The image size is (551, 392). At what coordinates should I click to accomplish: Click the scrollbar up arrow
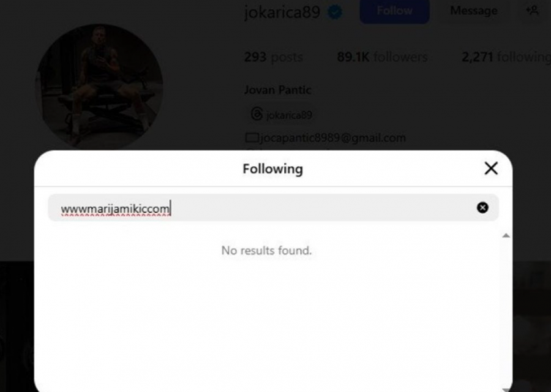click(506, 236)
